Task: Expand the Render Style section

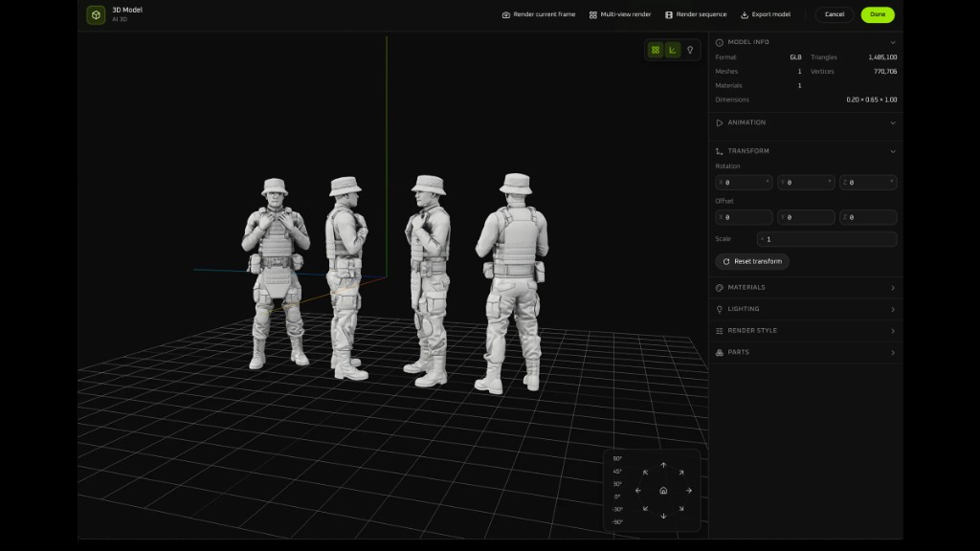Action: (806, 331)
